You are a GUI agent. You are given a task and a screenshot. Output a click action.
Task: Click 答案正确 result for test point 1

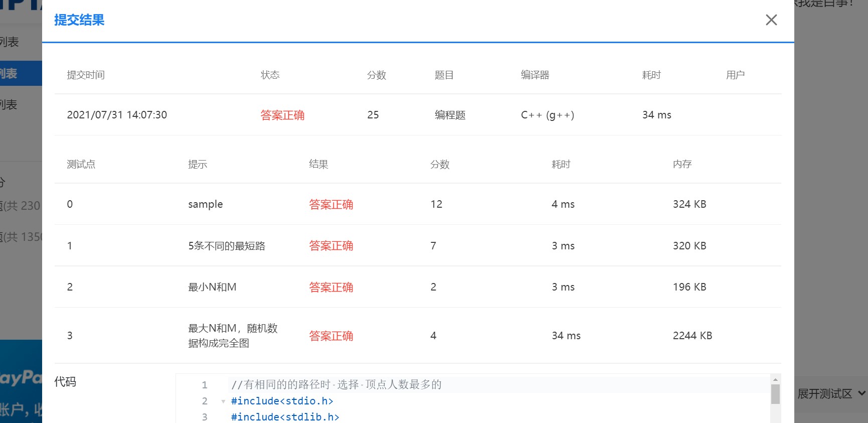click(331, 246)
